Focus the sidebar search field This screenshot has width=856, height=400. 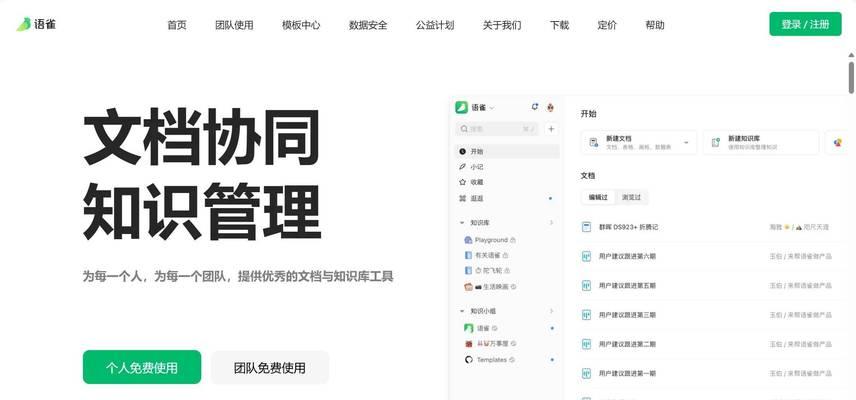(x=497, y=129)
